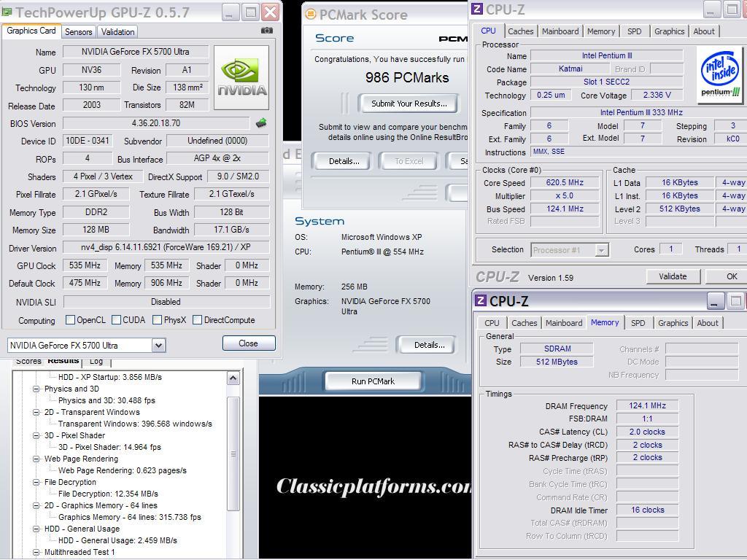The image size is (747, 560).
Task: Open Caches tab in upper CPU-Z window
Action: click(x=520, y=31)
